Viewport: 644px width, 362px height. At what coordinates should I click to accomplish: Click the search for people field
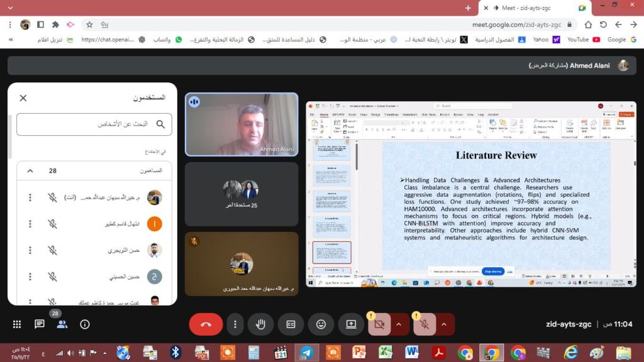[x=94, y=124]
